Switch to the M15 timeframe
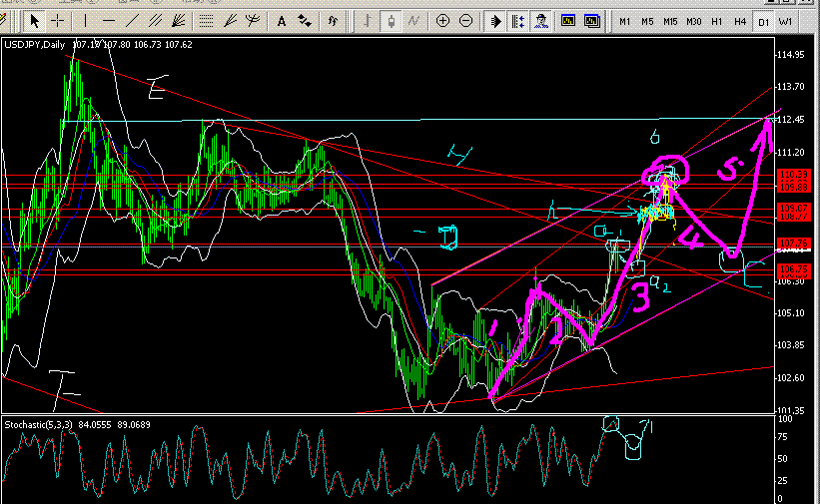Screen dimensions: 820x504 point(670,21)
